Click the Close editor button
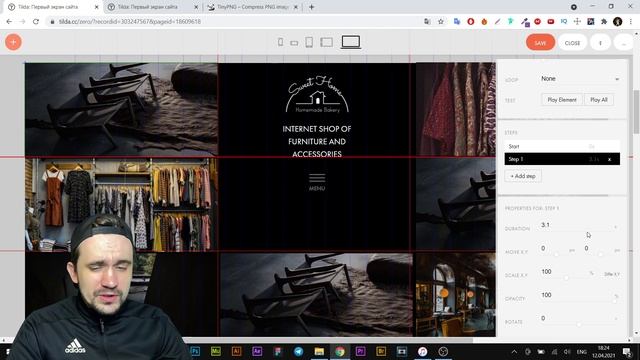 (572, 42)
